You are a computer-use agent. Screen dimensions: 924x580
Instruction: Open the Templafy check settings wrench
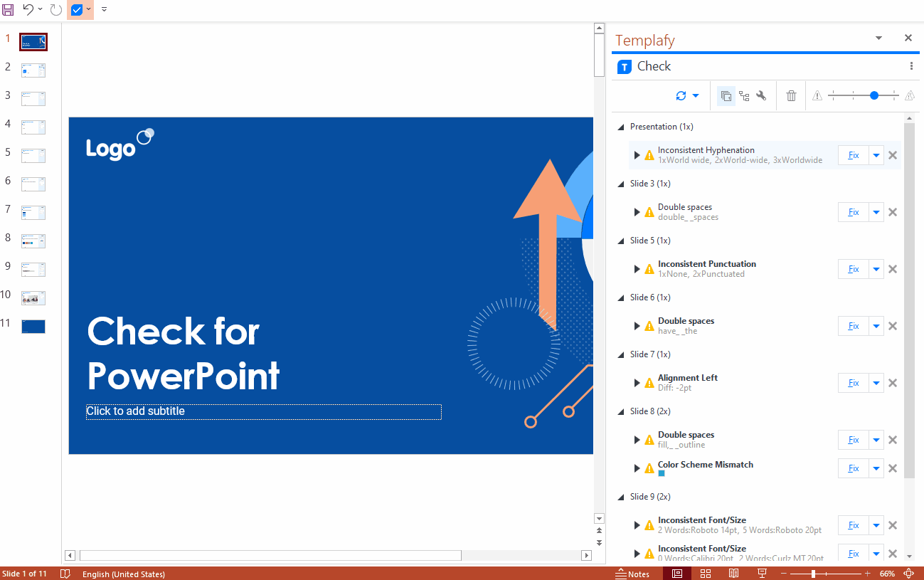(760, 95)
